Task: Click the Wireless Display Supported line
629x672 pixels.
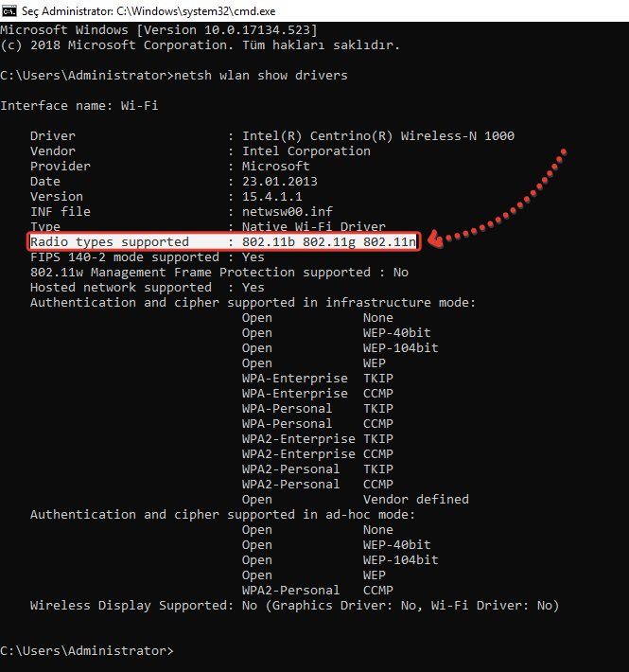Action: (x=294, y=606)
